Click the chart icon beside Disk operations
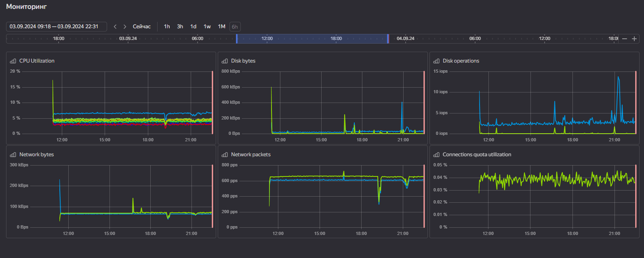The width and height of the screenshot is (644, 258). click(436, 61)
